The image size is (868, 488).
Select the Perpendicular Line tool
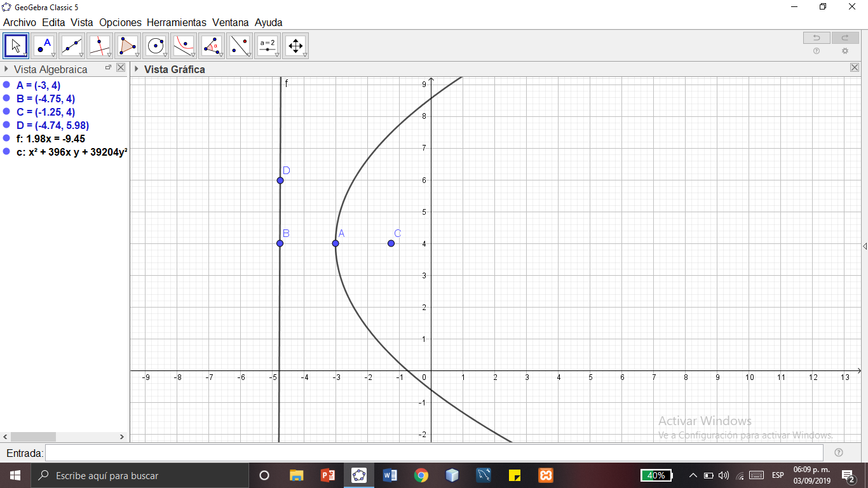coord(100,45)
